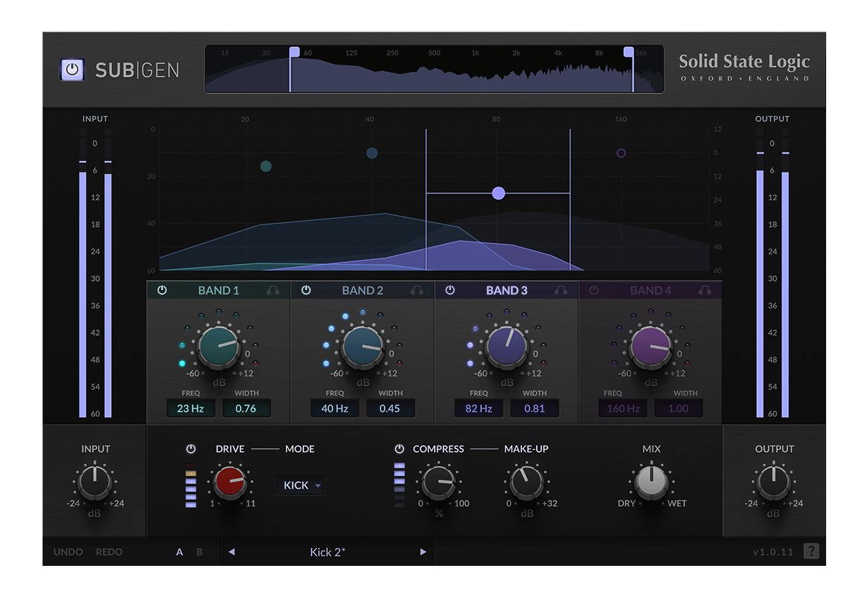Select the Band 2 FREQ value field
The image size is (868, 597).
click(334, 409)
